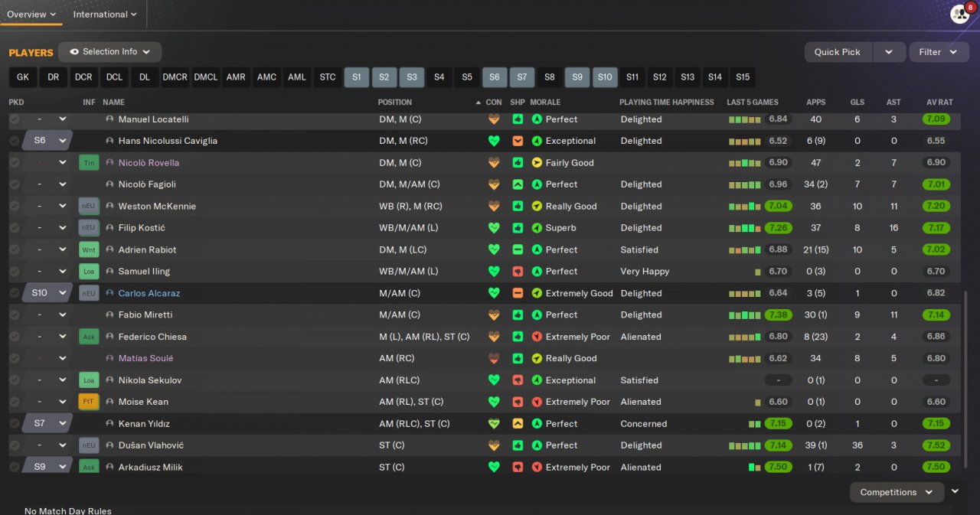
Task: Open S6 position dropdown for Nicolussi Caviglia
Action: pos(47,141)
